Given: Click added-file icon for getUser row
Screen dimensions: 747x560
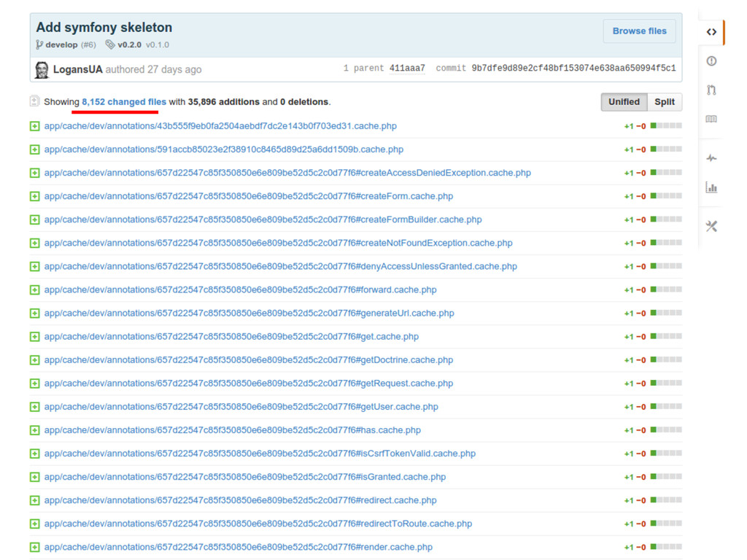Looking at the screenshot, I should [35, 407].
